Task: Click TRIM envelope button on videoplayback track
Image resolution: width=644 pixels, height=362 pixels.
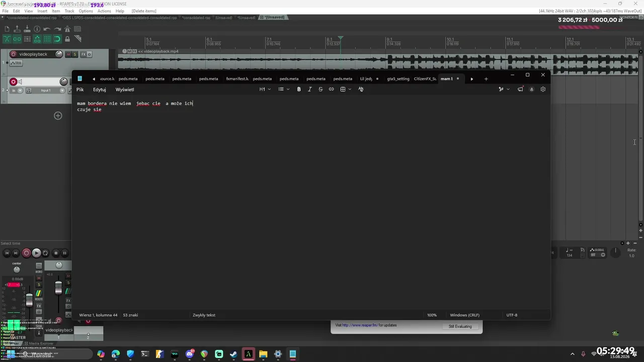Action: point(17,63)
